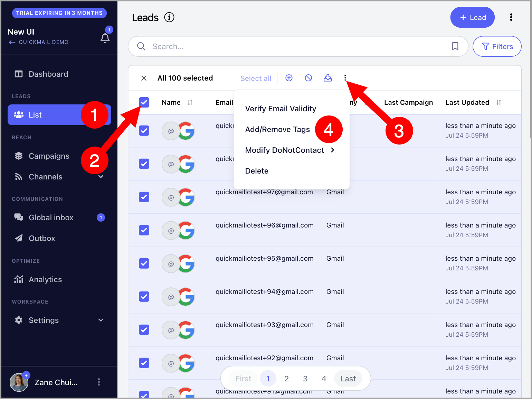Click the Leads info icon
Viewport: 532px width, 399px height.
pyautogui.click(x=169, y=17)
